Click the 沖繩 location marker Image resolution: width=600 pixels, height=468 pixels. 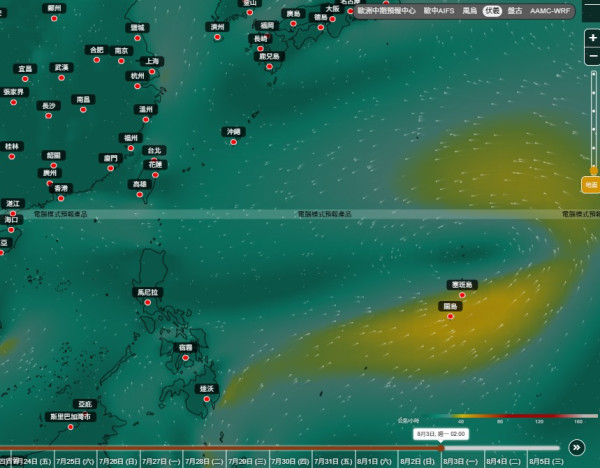coord(233,142)
